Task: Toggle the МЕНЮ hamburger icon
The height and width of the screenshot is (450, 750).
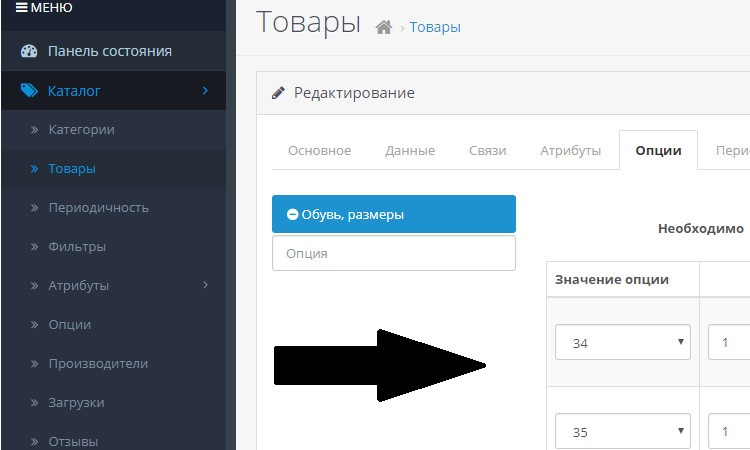Action: [x=22, y=7]
